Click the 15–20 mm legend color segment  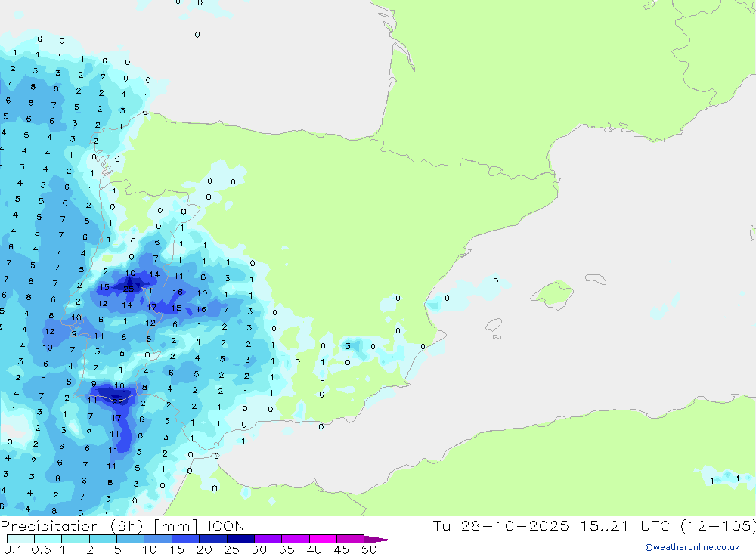pos(186,539)
